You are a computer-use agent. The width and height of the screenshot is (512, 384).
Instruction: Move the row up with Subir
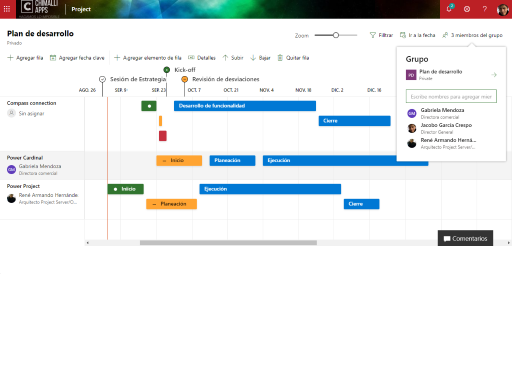[x=233, y=58]
